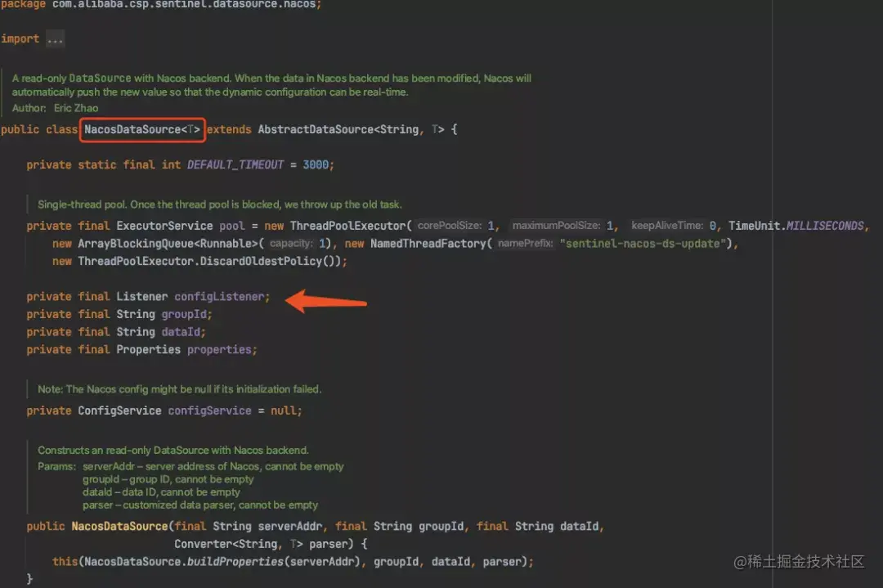The height and width of the screenshot is (588, 883).
Task: Click ExecutorService type in pool declaration
Action: [164, 226]
